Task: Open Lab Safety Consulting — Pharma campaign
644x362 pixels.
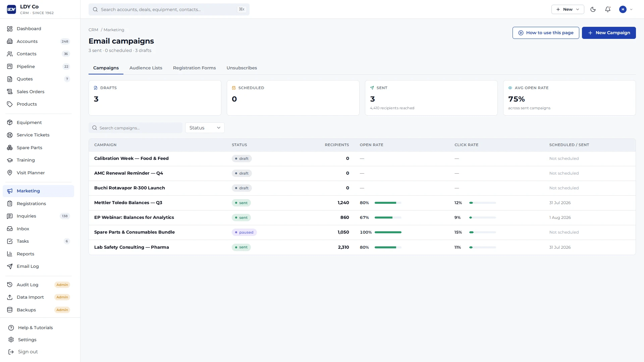Action: pos(131,247)
